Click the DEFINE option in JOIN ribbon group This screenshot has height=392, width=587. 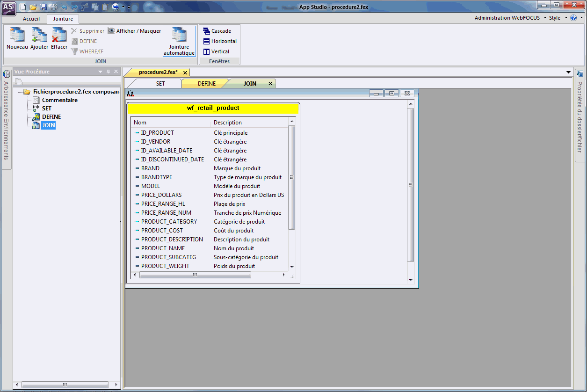click(x=84, y=41)
